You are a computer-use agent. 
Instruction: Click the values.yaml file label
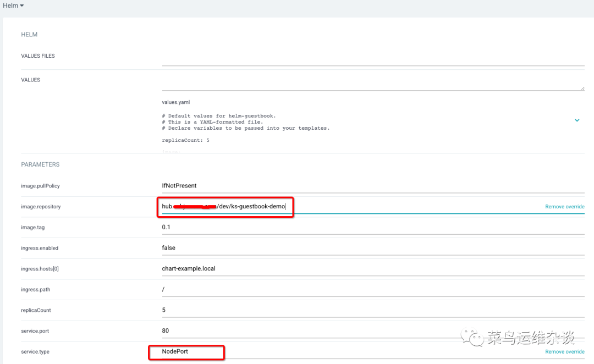point(176,102)
